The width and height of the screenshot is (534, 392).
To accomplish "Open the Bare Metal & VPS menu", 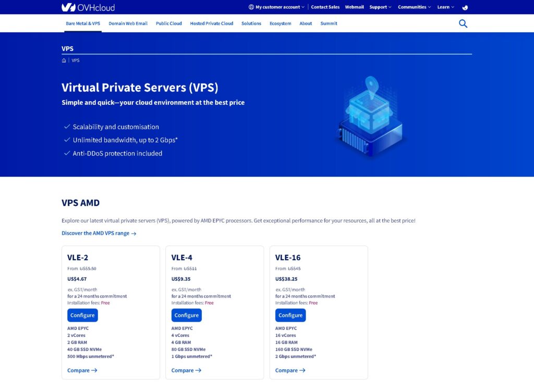I will 83,23.
